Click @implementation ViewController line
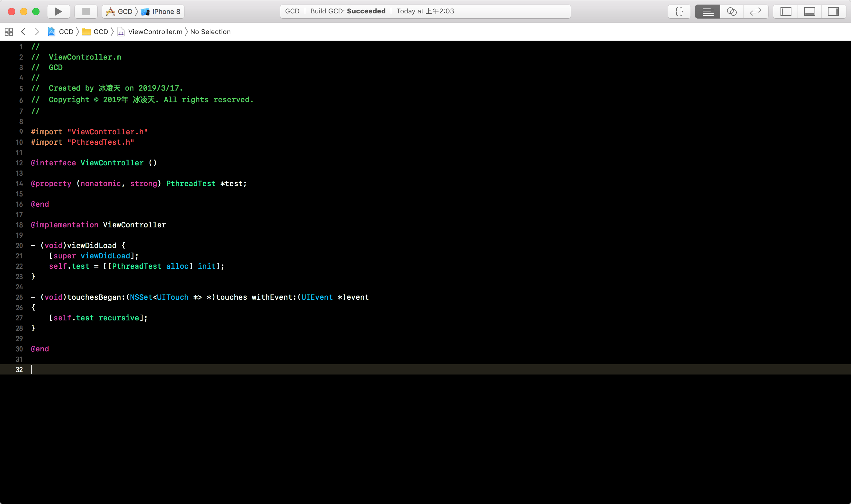Screen dimensions: 851x504 [98, 225]
